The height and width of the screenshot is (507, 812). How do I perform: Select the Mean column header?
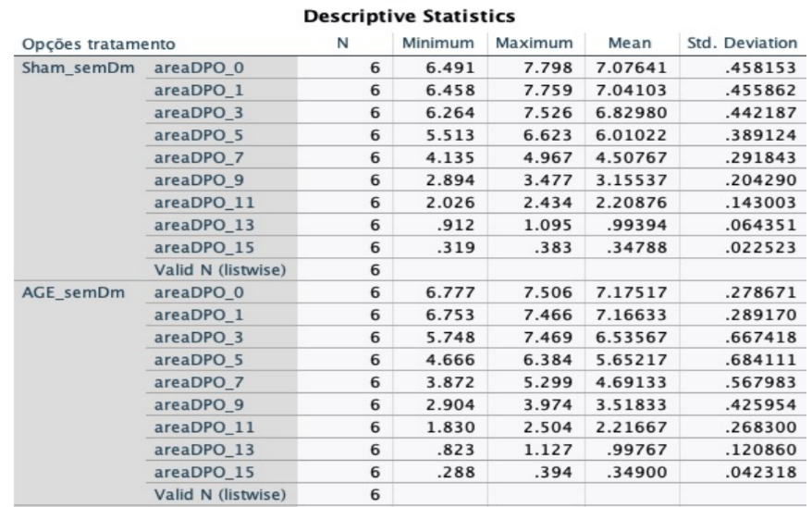click(x=631, y=43)
